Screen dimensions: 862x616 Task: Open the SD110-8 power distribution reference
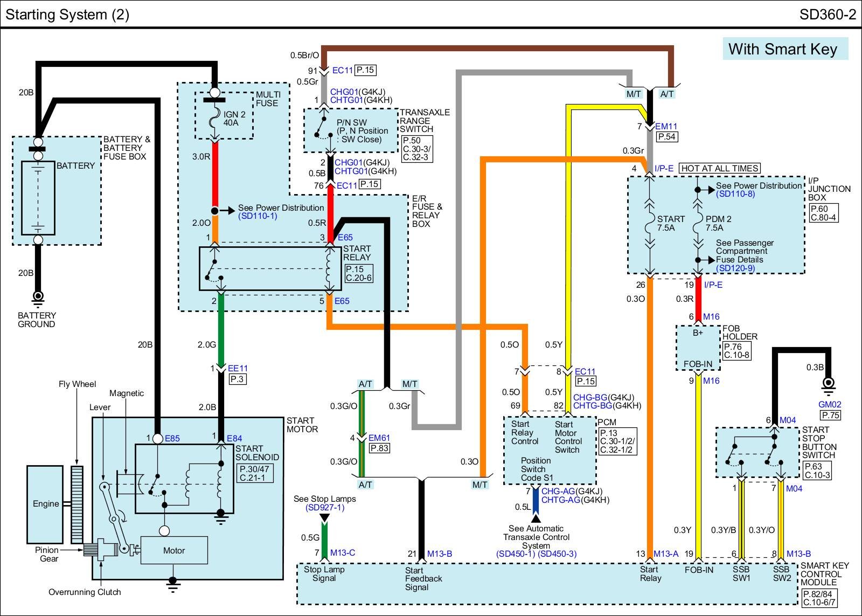[735, 194]
